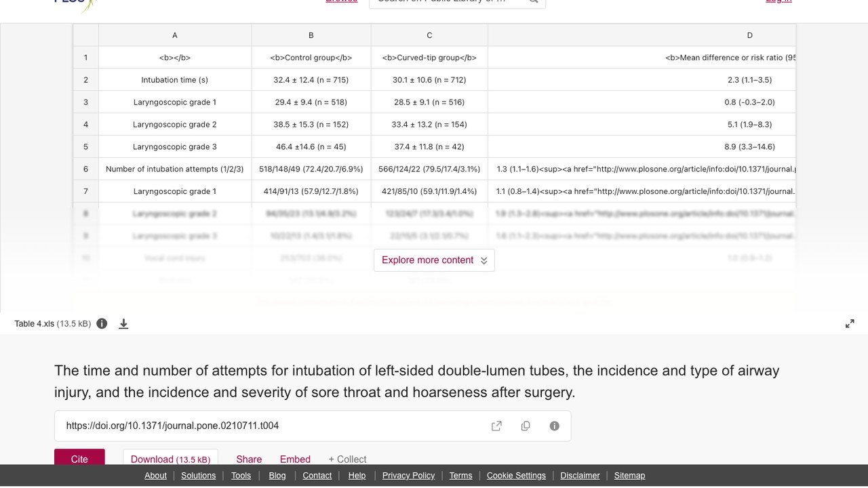Click the '30.1 ± 10.6 (n = 712)' cell
Viewport: 868px width, 488px height.
429,80
